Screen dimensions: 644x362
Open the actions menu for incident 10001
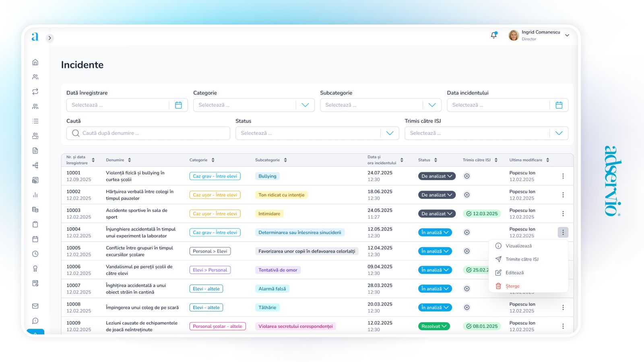pyautogui.click(x=563, y=176)
